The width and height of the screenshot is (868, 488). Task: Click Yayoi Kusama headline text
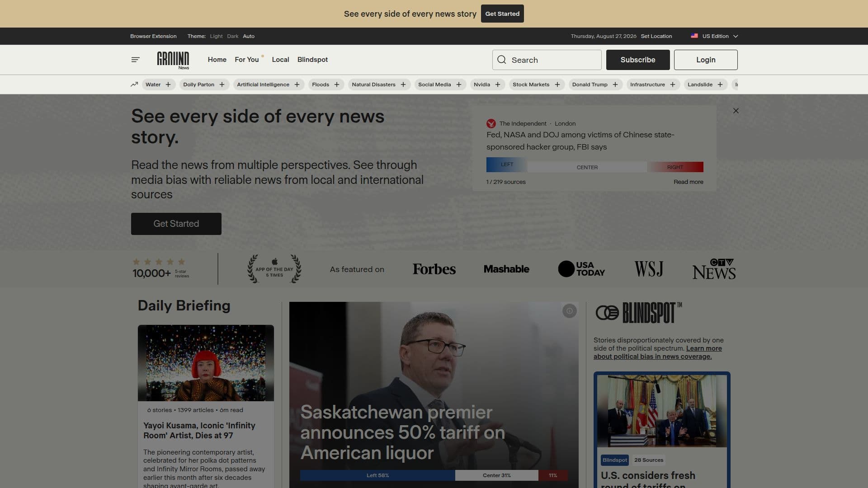pos(199,431)
